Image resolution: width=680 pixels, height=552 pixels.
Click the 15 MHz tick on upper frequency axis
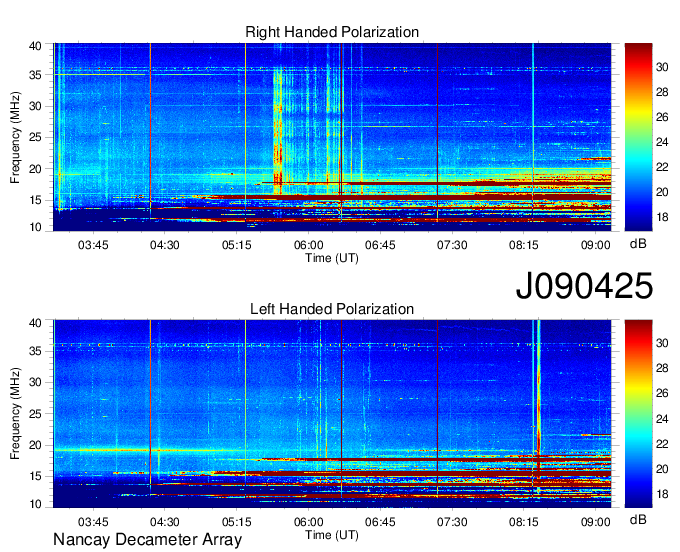[35, 200]
